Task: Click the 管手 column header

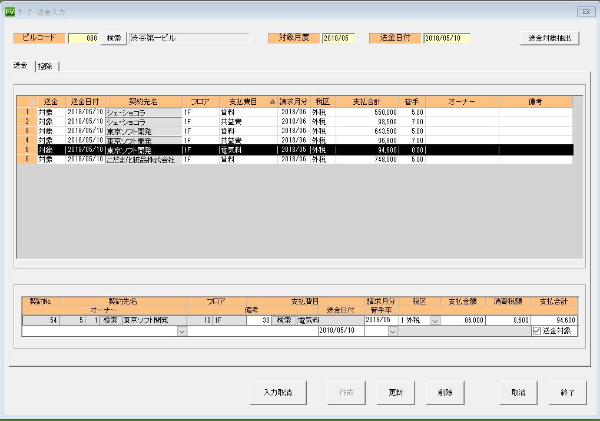Action: pyautogui.click(x=412, y=102)
